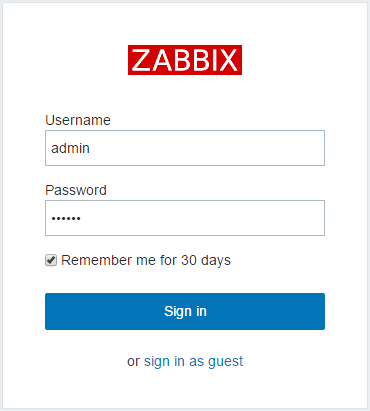This screenshot has width=370, height=411.
Task: Toggle the Remember me checkbox
Action: pos(51,260)
